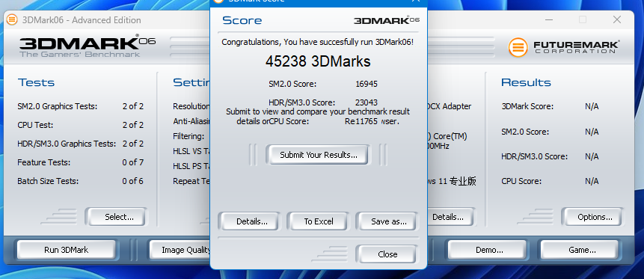The width and height of the screenshot is (644, 279).
Task: Click the 3DMark06 logo in Score dialog
Action: pos(387,20)
